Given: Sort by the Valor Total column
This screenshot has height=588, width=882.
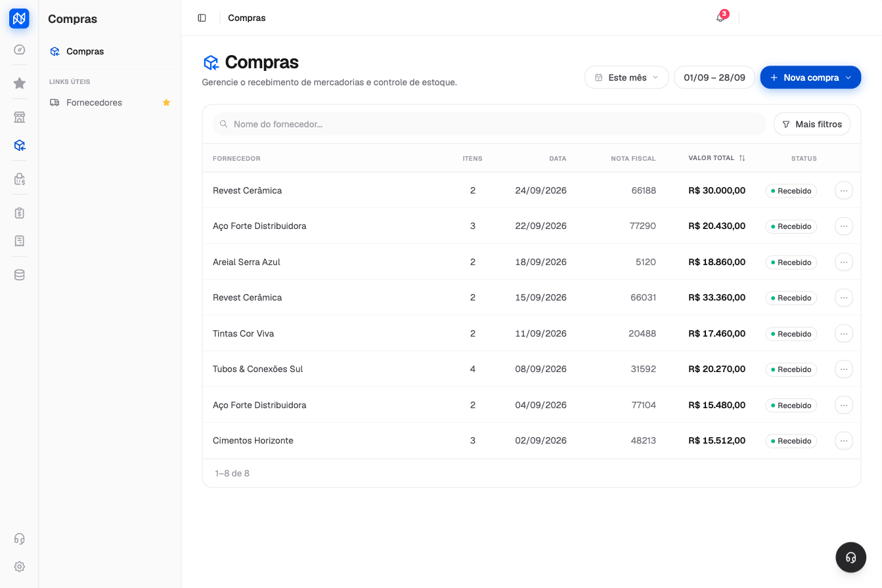Looking at the screenshot, I should (x=717, y=158).
